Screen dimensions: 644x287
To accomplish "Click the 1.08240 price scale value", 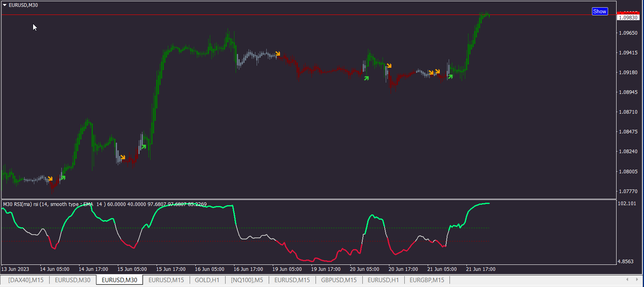I will coord(628,152).
